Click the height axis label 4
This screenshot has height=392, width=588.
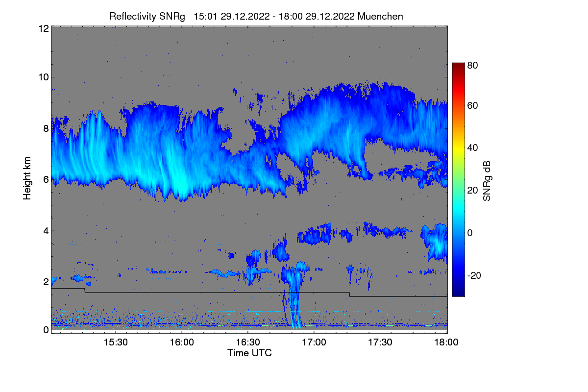tap(46, 230)
